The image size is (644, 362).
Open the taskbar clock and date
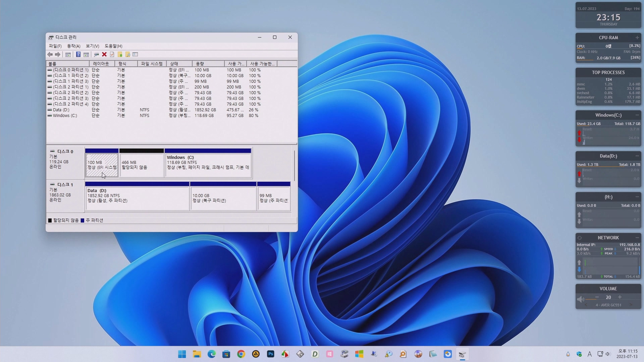(x=627, y=354)
